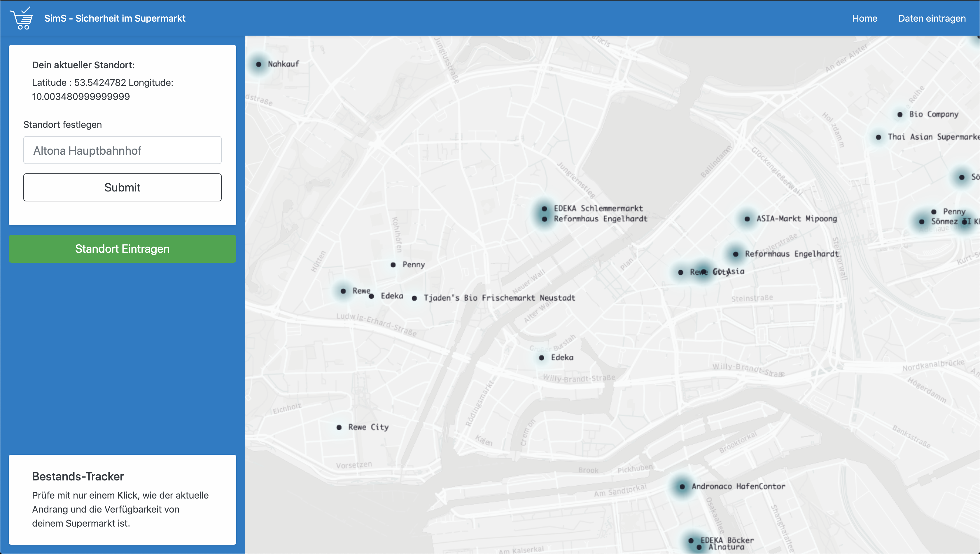
Task: Click the Penny marker near Kohlhöfen
Action: pos(393,265)
